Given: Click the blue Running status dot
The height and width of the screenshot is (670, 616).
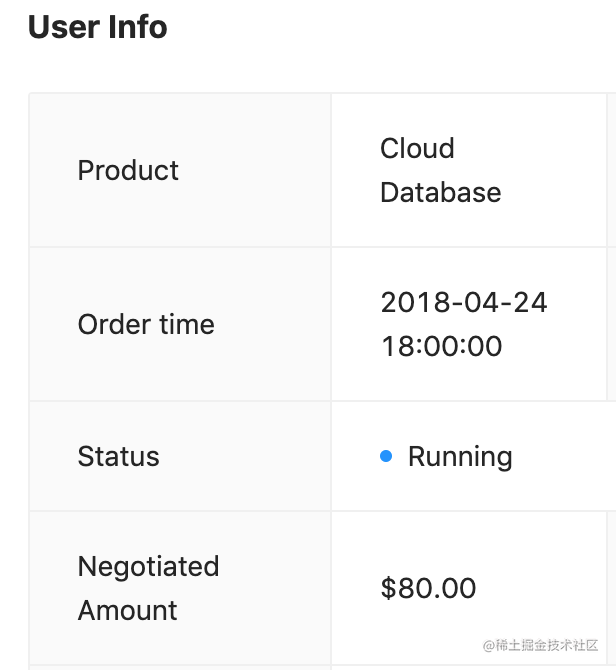Looking at the screenshot, I should 386,457.
